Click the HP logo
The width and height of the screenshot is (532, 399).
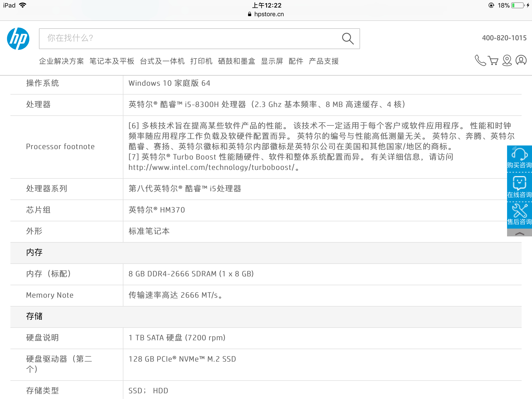18,39
